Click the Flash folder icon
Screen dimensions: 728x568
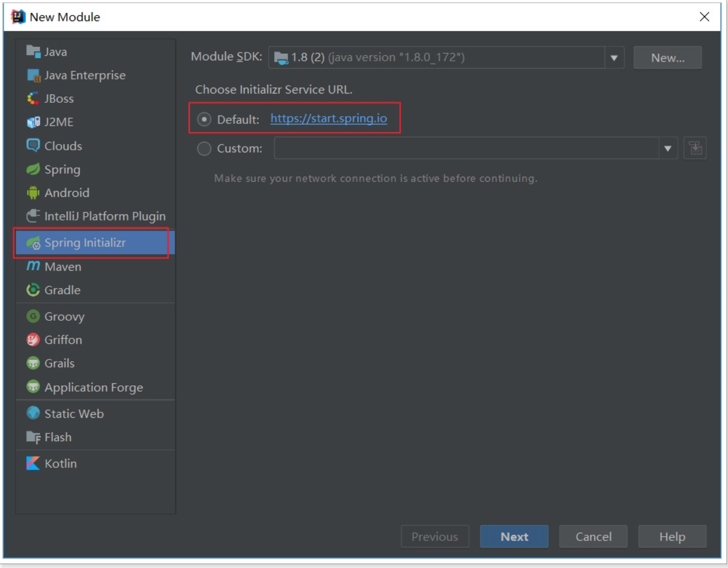(33, 437)
